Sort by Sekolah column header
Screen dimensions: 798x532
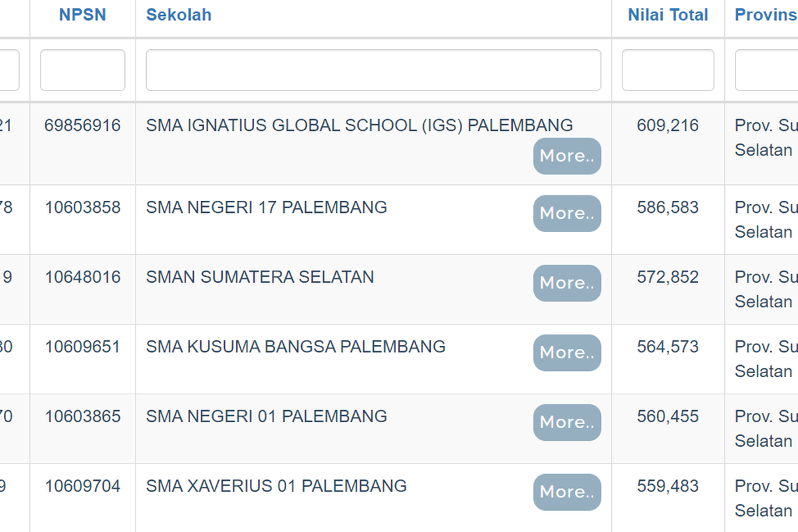[x=179, y=15]
